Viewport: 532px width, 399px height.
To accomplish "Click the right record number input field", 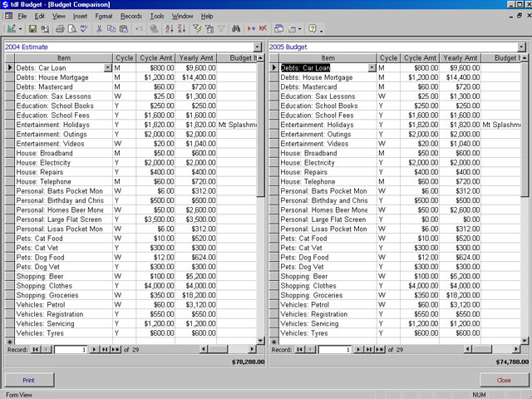I will tap(334, 349).
